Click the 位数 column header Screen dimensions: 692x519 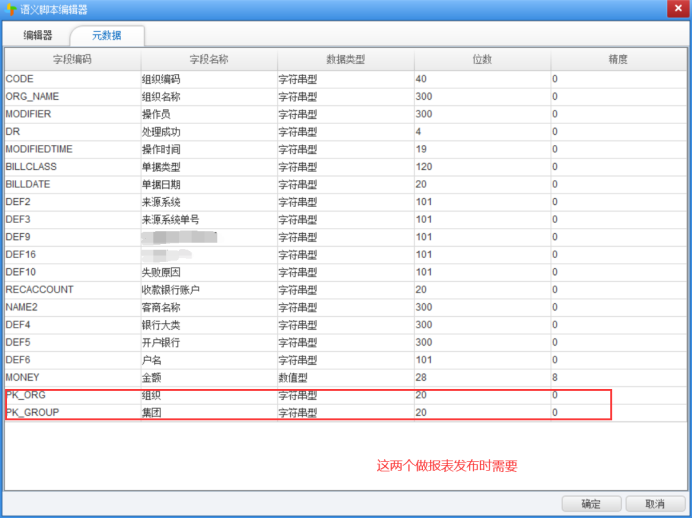[482, 59]
